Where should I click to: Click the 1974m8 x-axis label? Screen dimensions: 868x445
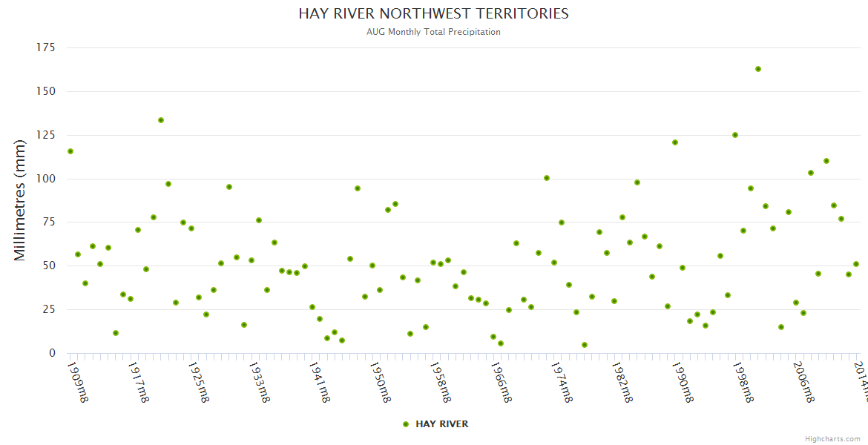tap(562, 382)
